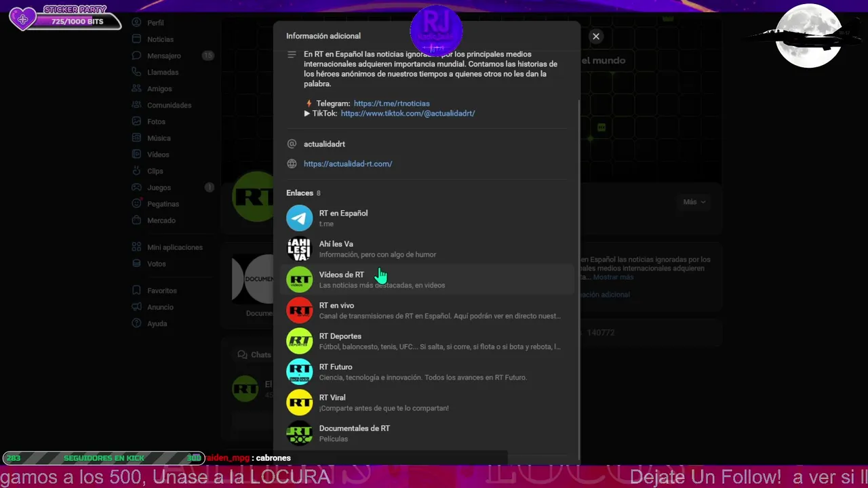Click the Sticker Party heart icon
This screenshot has width=868, height=488.
(x=22, y=18)
